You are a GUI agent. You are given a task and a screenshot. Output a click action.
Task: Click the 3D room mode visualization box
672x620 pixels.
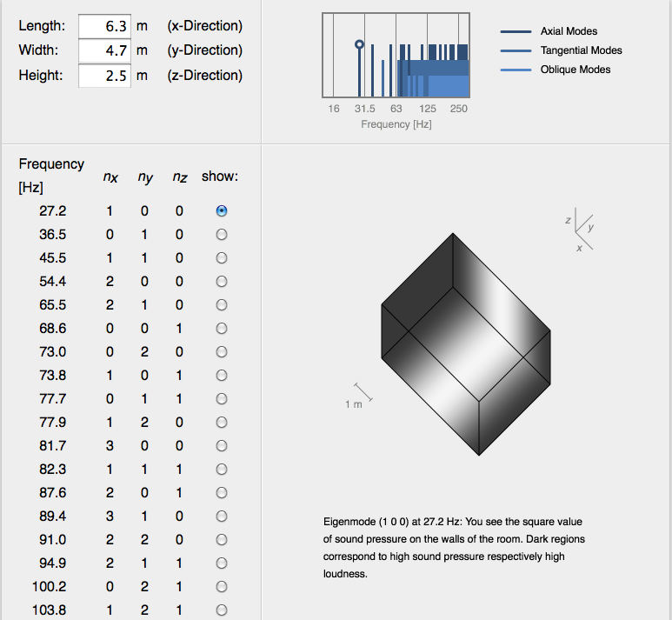tap(466, 344)
